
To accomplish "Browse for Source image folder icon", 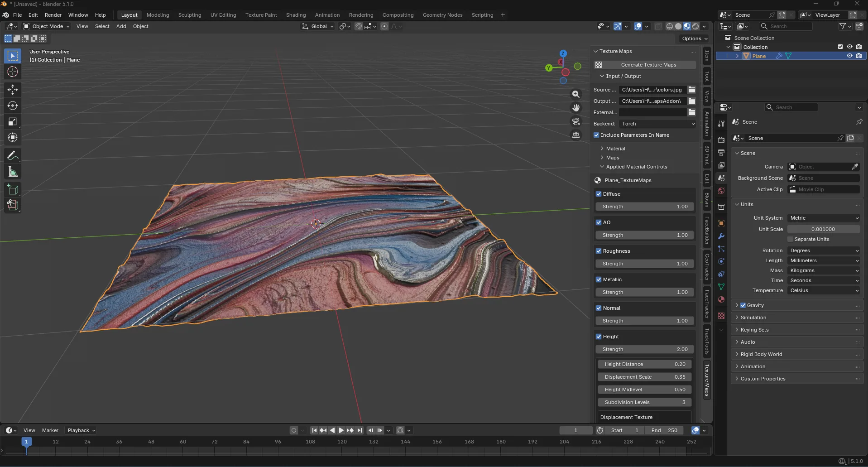I will pyautogui.click(x=692, y=90).
